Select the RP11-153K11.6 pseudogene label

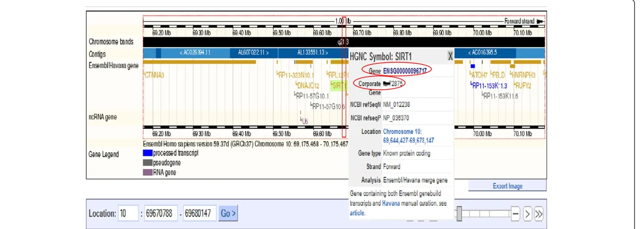500,96
